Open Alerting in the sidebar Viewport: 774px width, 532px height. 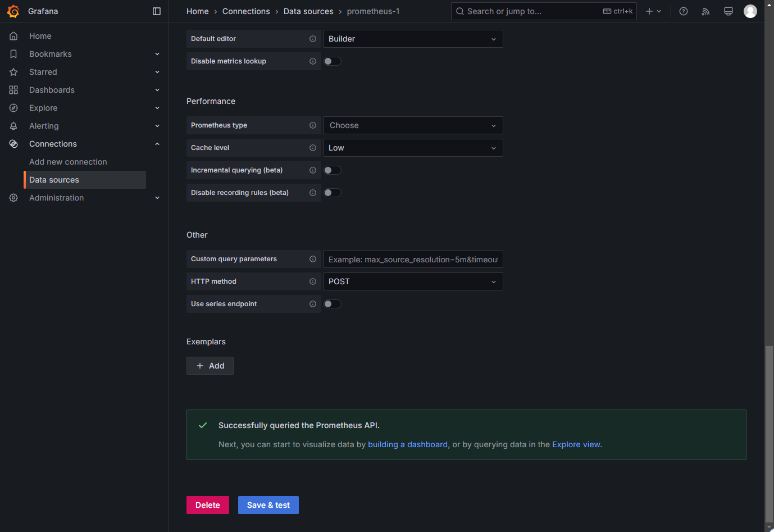tap(44, 126)
